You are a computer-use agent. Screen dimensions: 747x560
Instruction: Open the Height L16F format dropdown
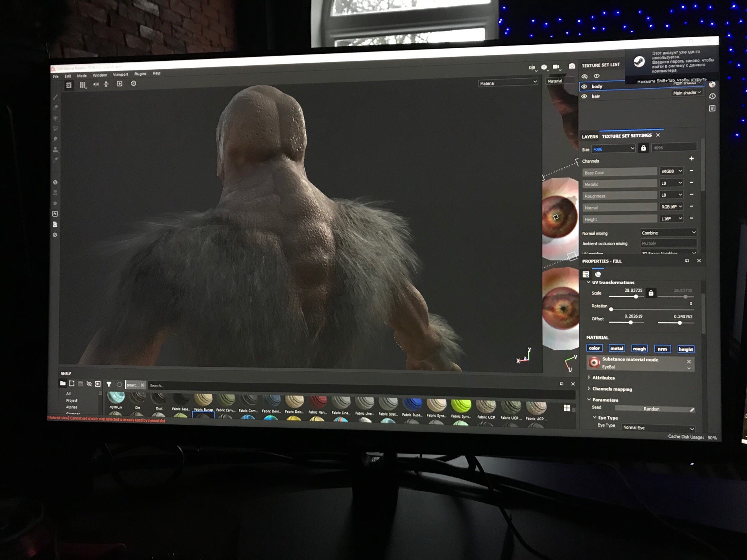[x=672, y=219]
